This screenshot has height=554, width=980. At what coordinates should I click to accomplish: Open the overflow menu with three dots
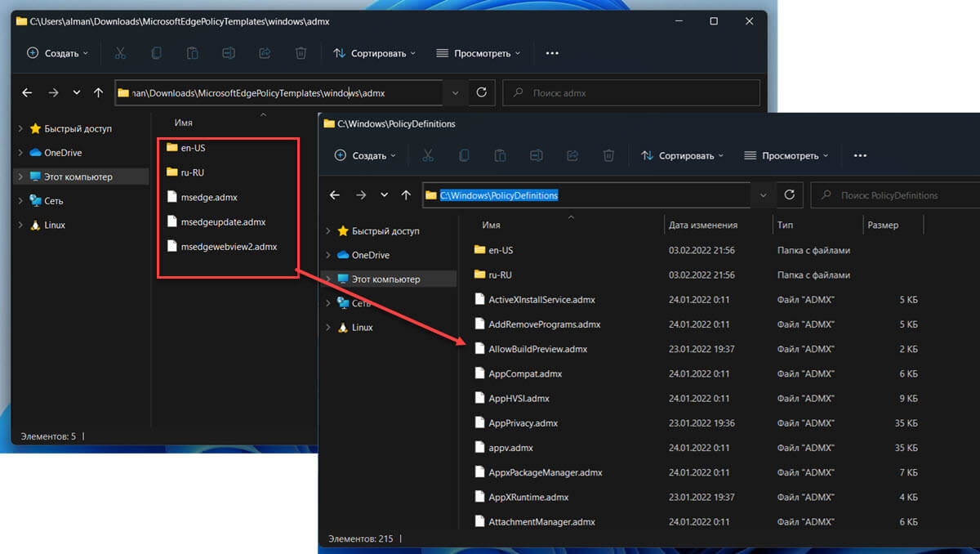[x=859, y=155]
